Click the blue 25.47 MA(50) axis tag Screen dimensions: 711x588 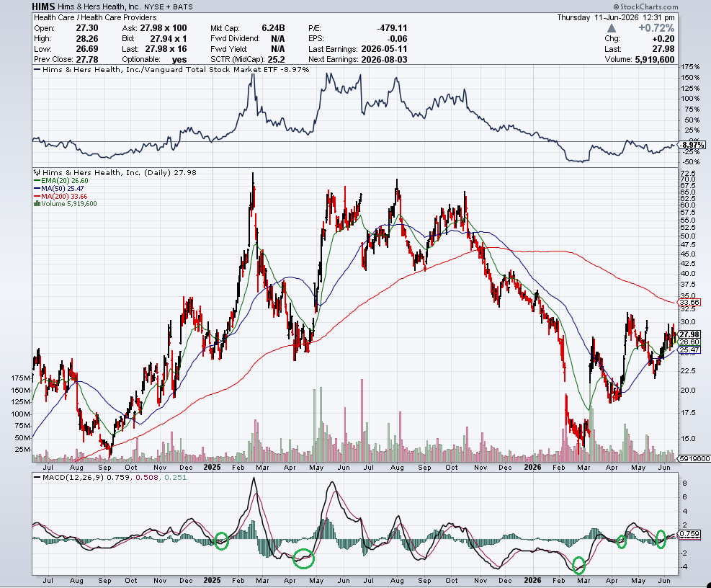(x=689, y=349)
